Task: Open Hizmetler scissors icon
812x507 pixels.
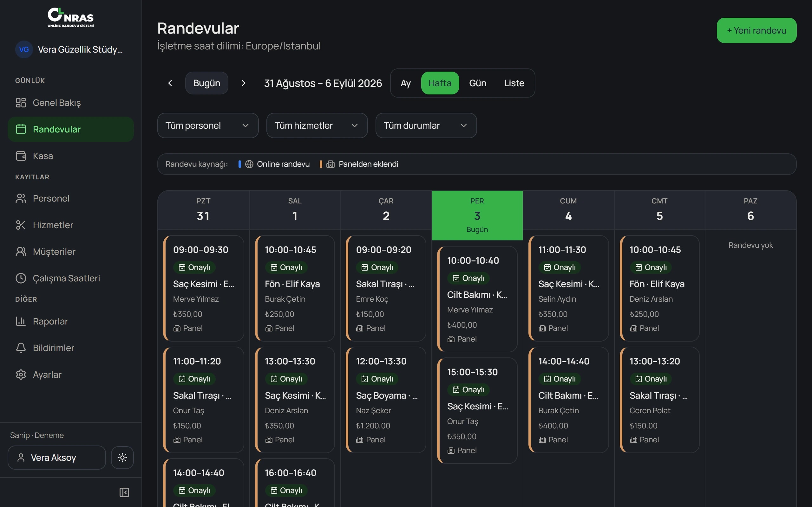Action: click(x=21, y=225)
